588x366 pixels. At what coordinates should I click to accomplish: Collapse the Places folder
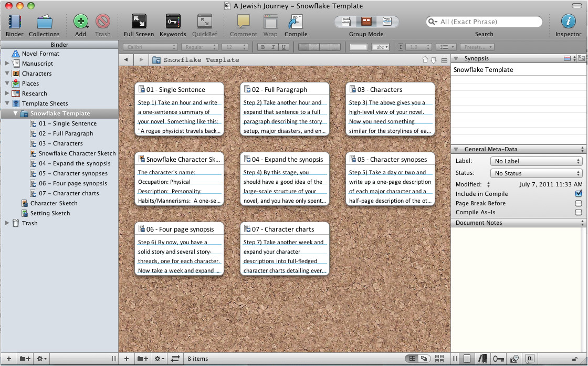[7, 83]
